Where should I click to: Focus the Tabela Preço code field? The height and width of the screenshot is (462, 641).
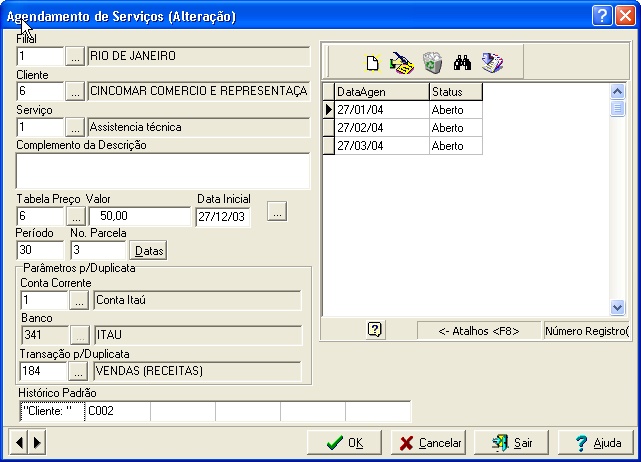click(x=40, y=216)
